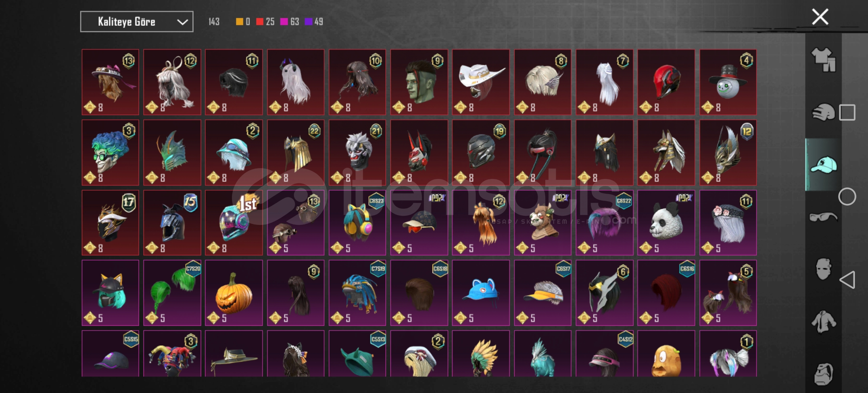Screen dimensions: 868x393
Task: Open the face mask category icon
Action: pos(823,269)
